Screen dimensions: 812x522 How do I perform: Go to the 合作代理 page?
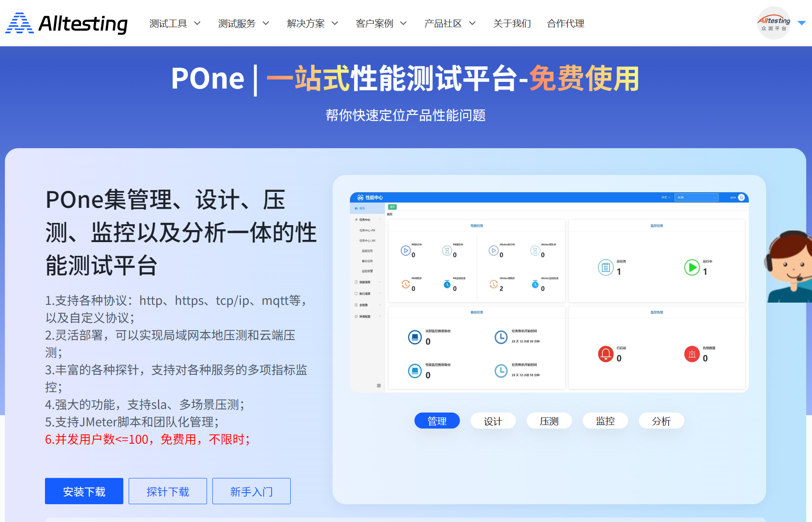coord(565,24)
